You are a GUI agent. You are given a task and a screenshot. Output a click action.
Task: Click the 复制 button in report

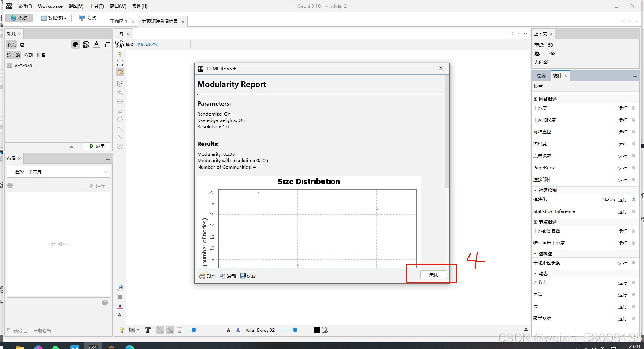228,276
